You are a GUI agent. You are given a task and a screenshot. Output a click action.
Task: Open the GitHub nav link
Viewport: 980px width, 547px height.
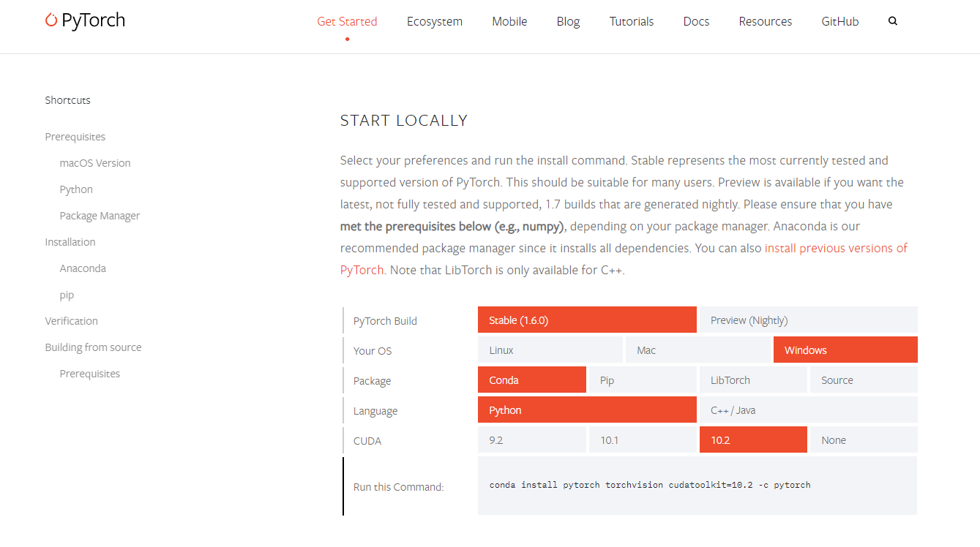pos(840,21)
